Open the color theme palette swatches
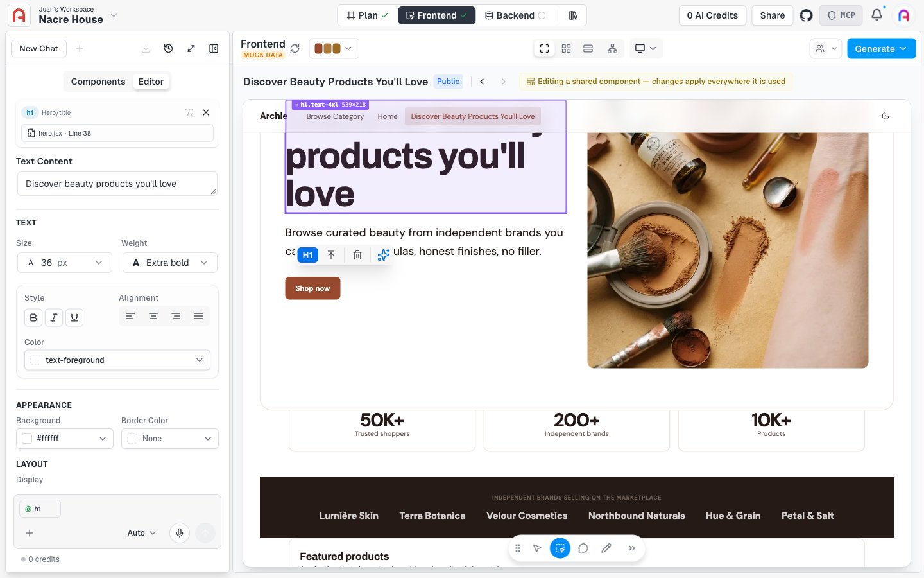 334,49
